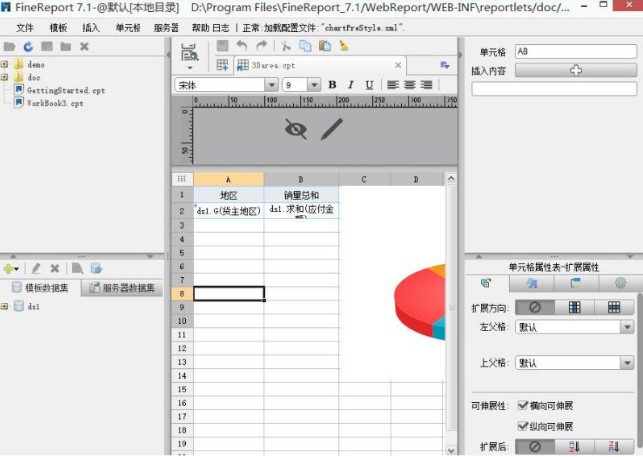The image size is (643, 457).
Task: Click the Cut scissors icon
Action: [x=286, y=46]
